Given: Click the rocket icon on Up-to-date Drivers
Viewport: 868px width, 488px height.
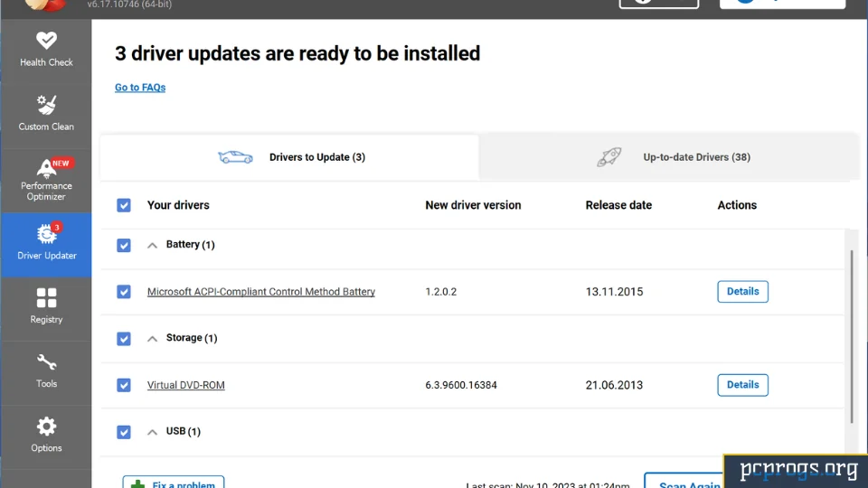Looking at the screenshot, I should (609, 157).
